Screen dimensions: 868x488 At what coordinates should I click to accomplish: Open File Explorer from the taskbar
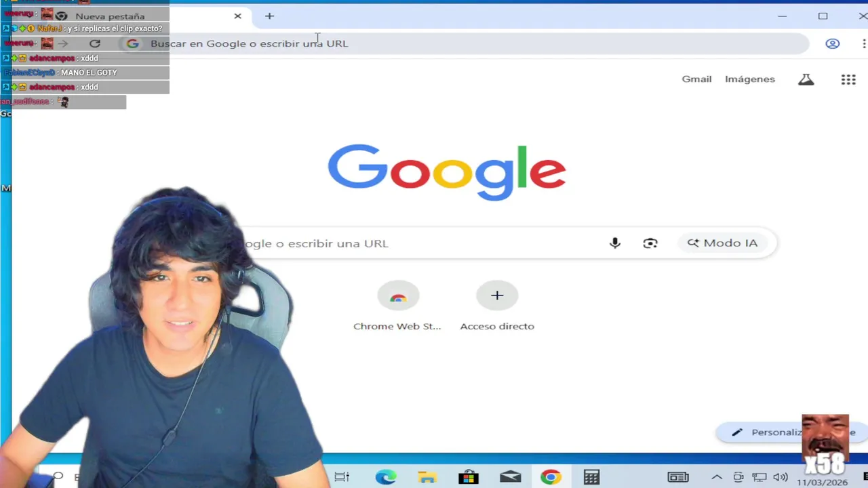[x=427, y=477]
